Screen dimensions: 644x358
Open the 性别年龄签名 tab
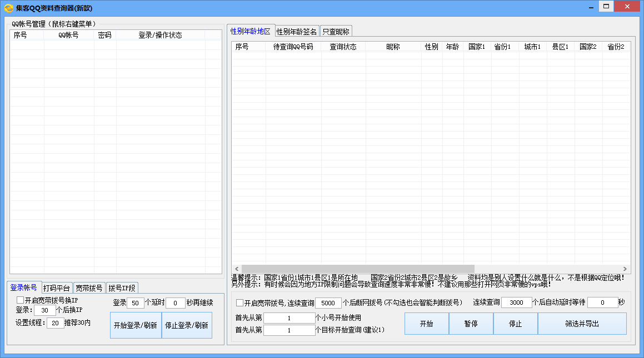297,32
